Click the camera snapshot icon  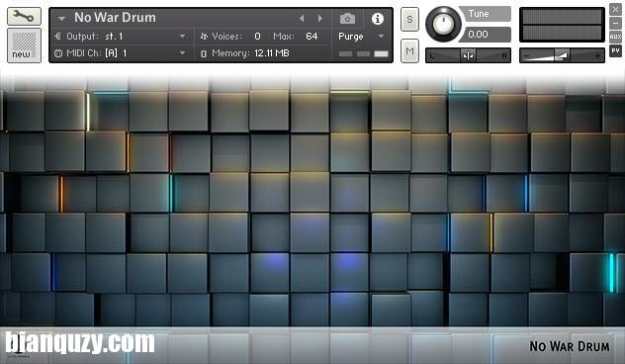click(x=347, y=19)
